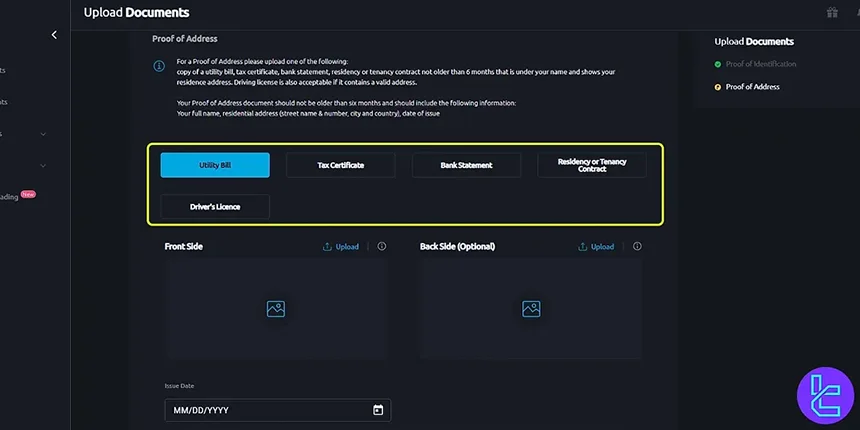Click the Front Side upload drop area
Image resolution: width=860 pixels, height=430 pixels.
pos(276,308)
